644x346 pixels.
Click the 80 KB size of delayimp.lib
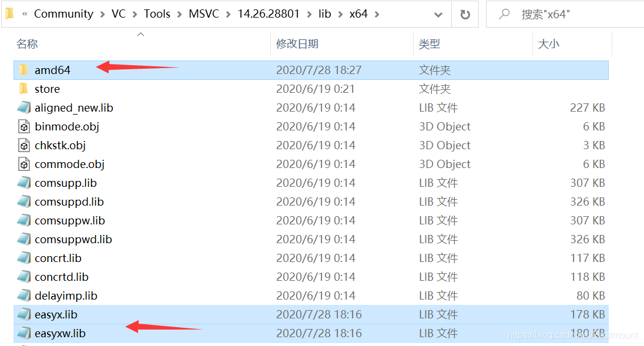point(591,296)
